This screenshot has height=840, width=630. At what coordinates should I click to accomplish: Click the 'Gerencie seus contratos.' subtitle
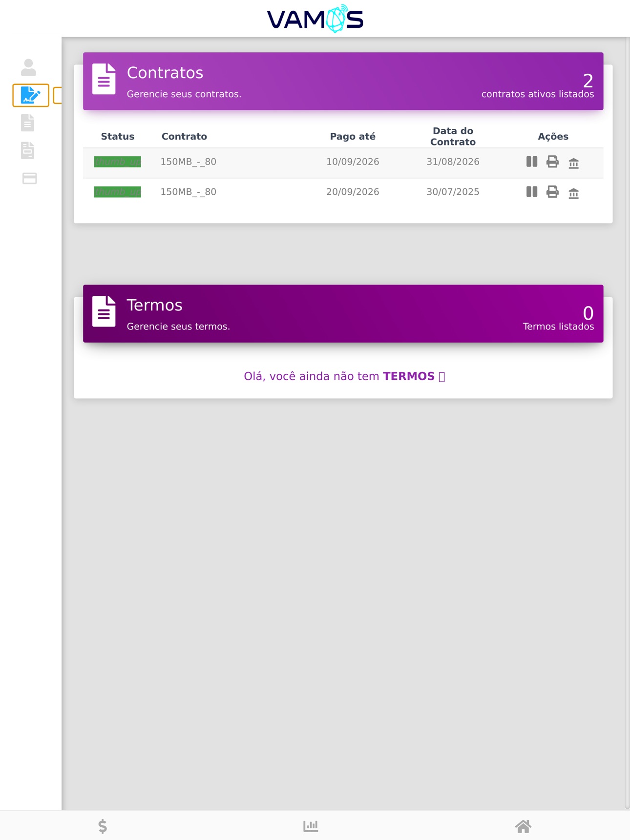(x=184, y=94)
